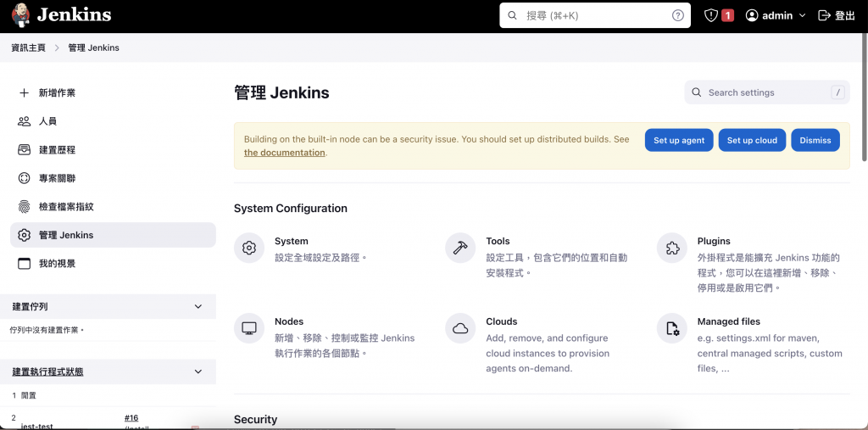Click the Security section heading
The width and height of the screenshot is (868, 430).
tap(255, 420)
